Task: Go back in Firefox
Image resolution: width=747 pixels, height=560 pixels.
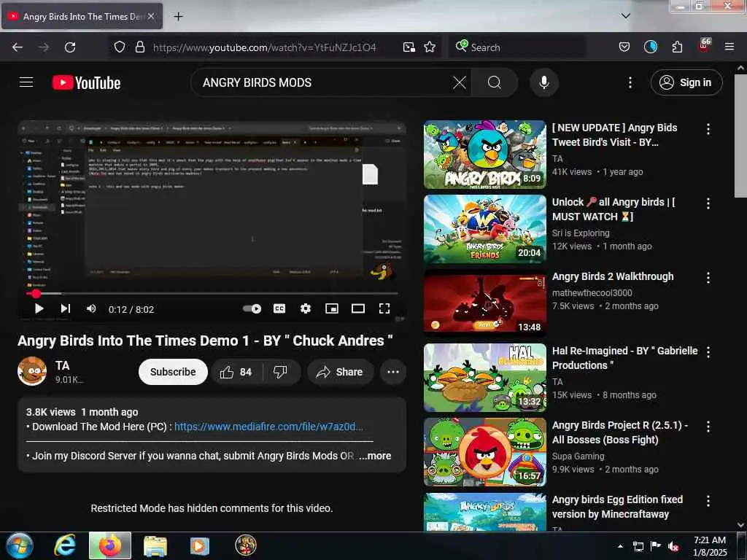Action: pos(18,47)
